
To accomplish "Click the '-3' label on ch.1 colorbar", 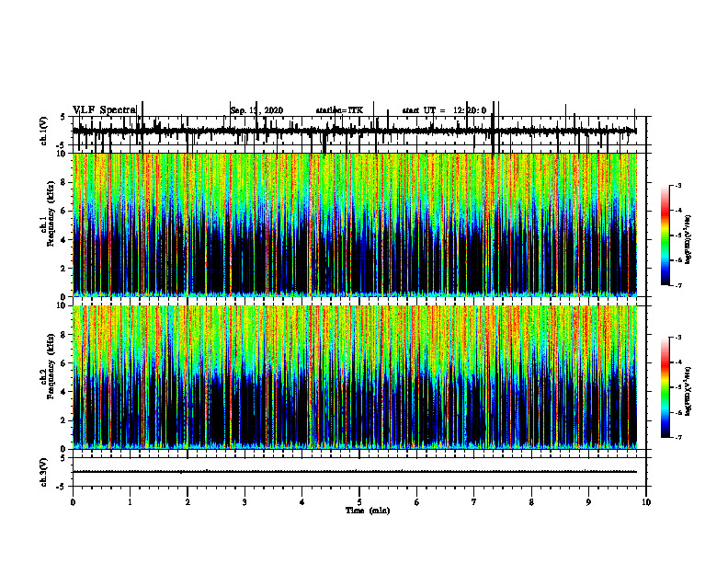I will pyautogui.click(x=677, y=186).
